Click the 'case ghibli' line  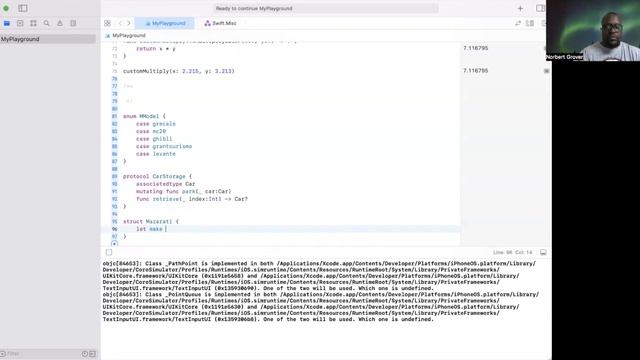(x=154, y=139)
